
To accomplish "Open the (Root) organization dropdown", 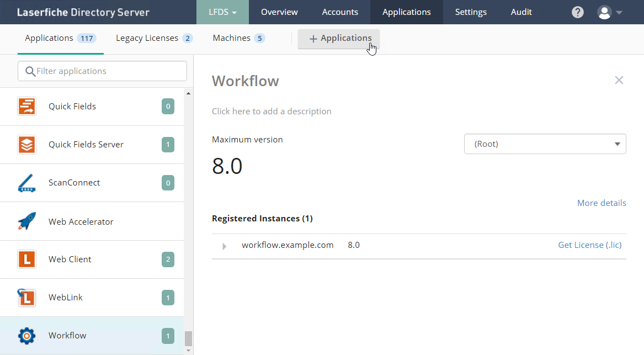I will point(545,144).
